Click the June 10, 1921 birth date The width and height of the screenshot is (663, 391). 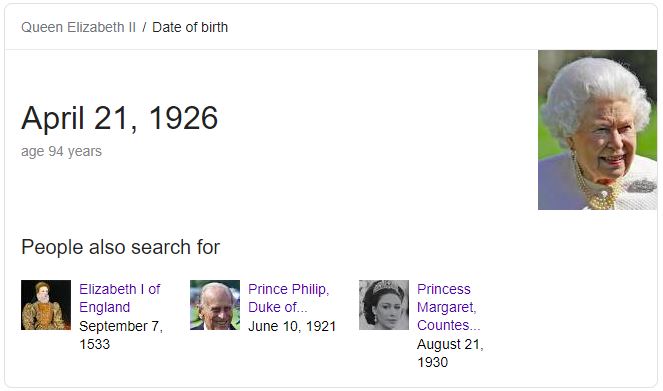pyautogui.click(x=292, y=326)
